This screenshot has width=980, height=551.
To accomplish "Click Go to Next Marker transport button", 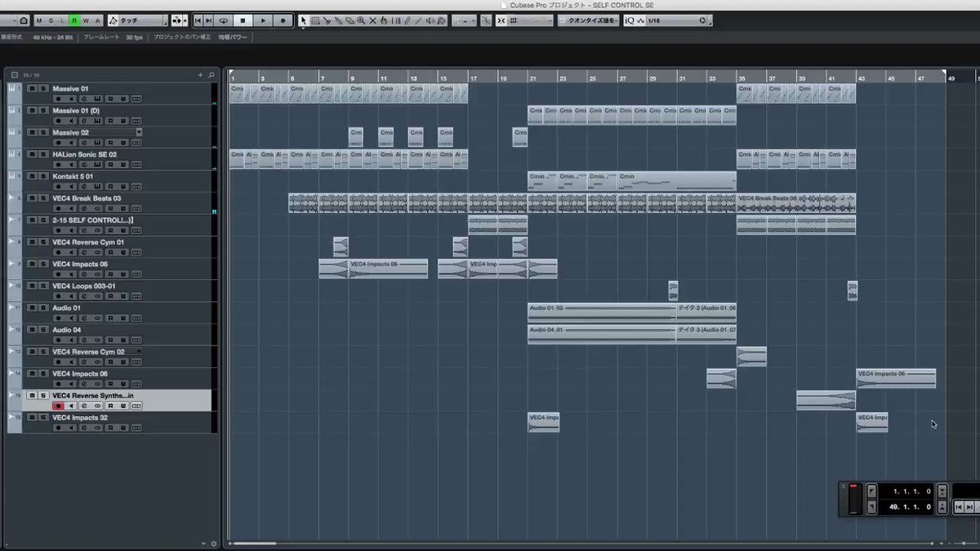I will pyautogui.click(x=208, y=20).
